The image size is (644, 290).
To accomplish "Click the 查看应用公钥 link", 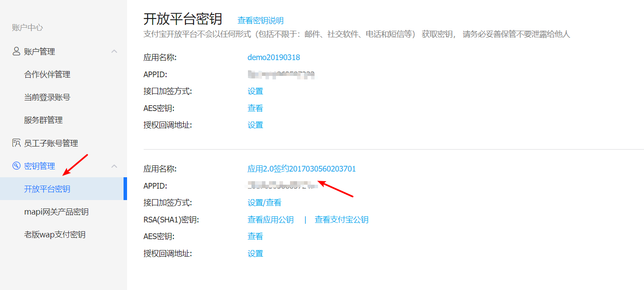I will [x=271, y=220].
